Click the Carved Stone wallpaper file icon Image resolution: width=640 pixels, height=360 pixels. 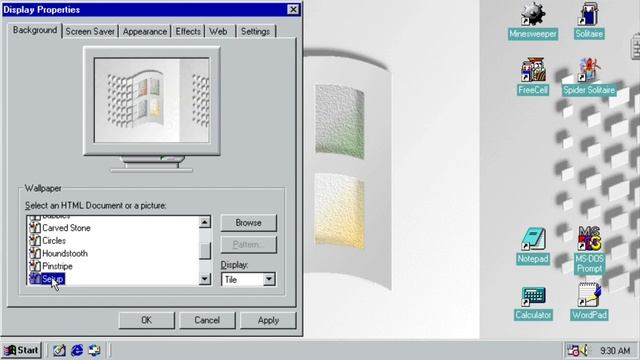[x=35, y=228]
